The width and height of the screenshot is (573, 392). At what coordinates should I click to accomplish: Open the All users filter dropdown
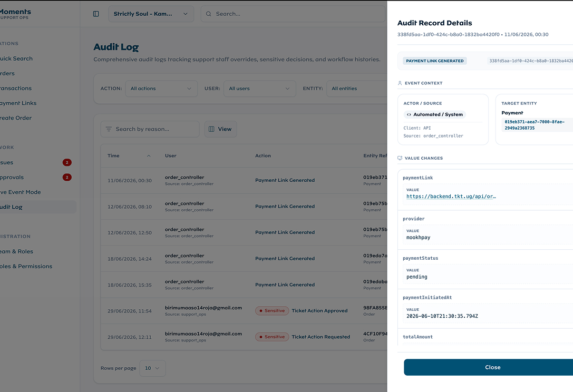click(259, 89)
